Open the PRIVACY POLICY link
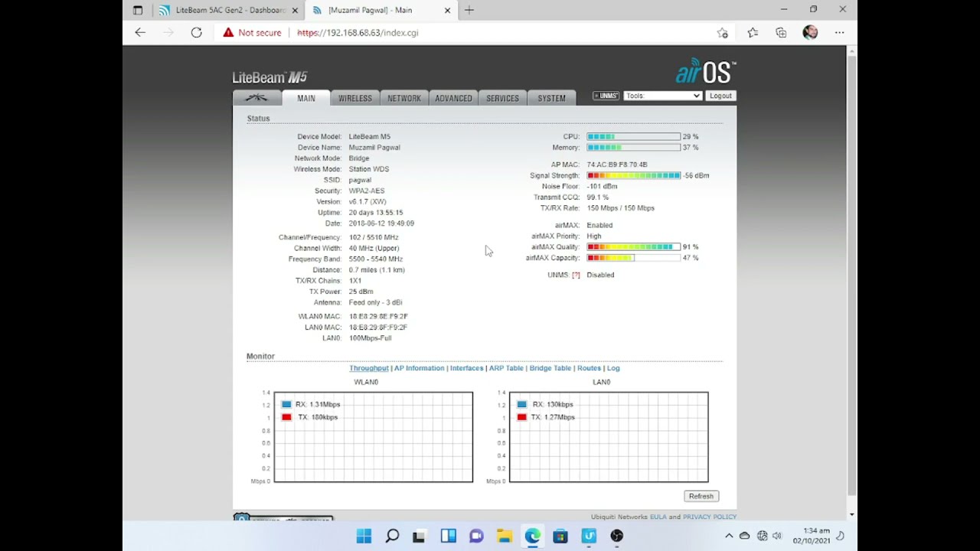Viewport: 980px width, 551px height. point(710,517)
